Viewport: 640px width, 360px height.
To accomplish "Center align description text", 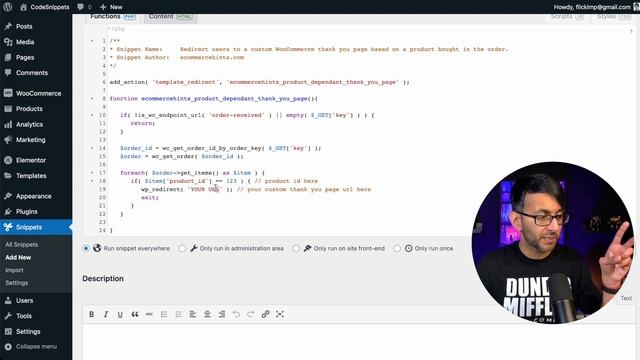I will (x=207, y=314).
